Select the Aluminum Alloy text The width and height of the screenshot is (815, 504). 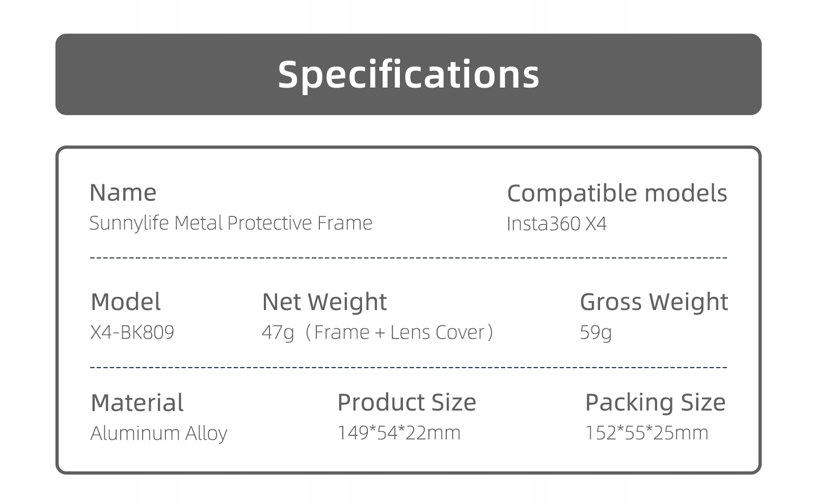pyautogui.click(x=158, y=433)
